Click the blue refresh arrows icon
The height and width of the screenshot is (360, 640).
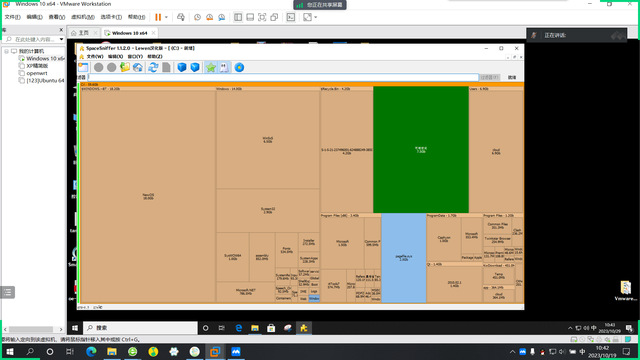click(x=153, y=67)
